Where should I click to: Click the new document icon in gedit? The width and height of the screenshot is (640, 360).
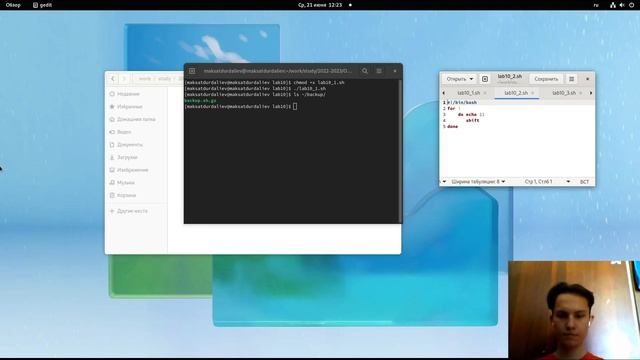tap(485, 79)
